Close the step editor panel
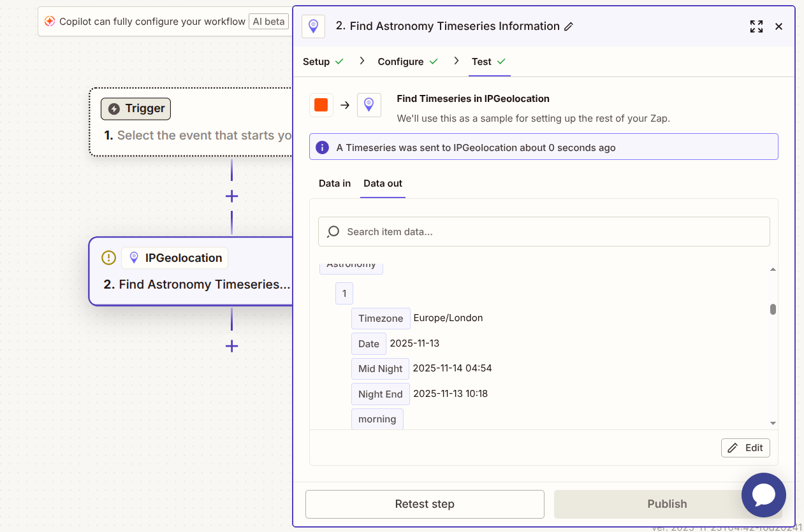 pos(778,27)
